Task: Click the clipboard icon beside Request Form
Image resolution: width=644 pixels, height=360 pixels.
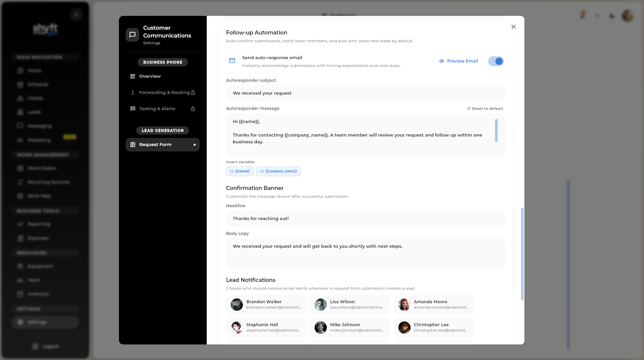Action: (133, 144)
